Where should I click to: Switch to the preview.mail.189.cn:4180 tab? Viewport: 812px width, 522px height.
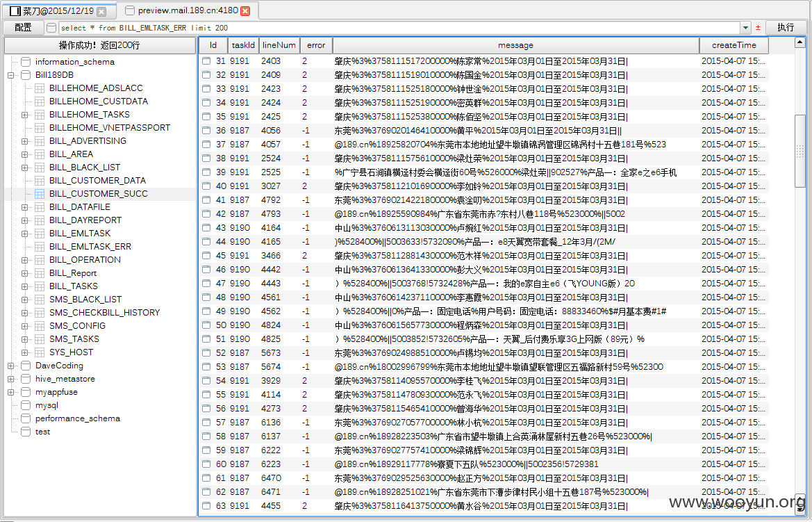188,10
